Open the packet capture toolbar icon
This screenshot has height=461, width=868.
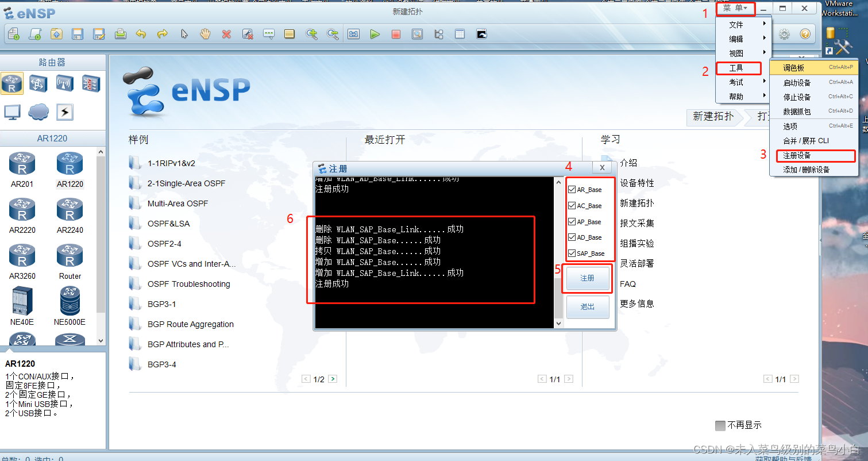pos(417,34)
